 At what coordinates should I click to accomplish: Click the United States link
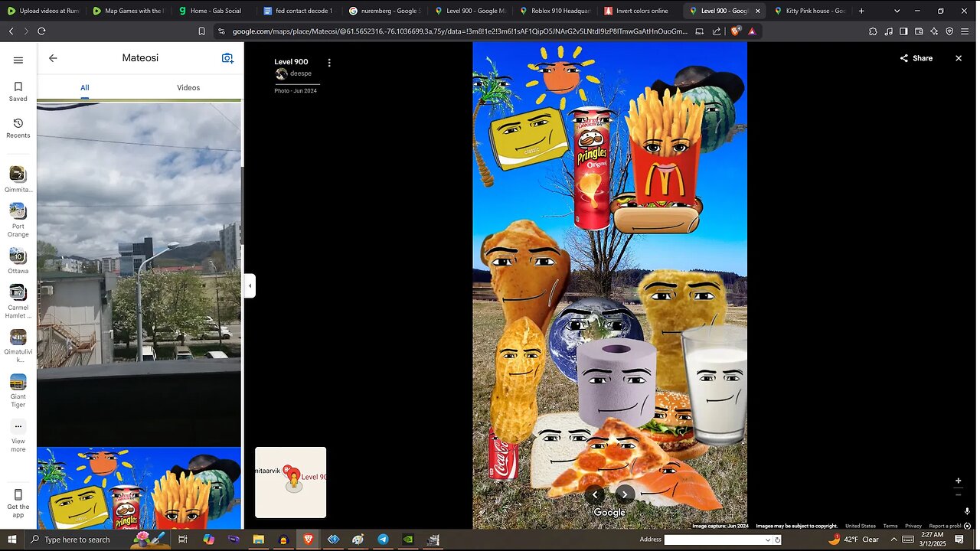pyautogui.click(x=861, y=526)
